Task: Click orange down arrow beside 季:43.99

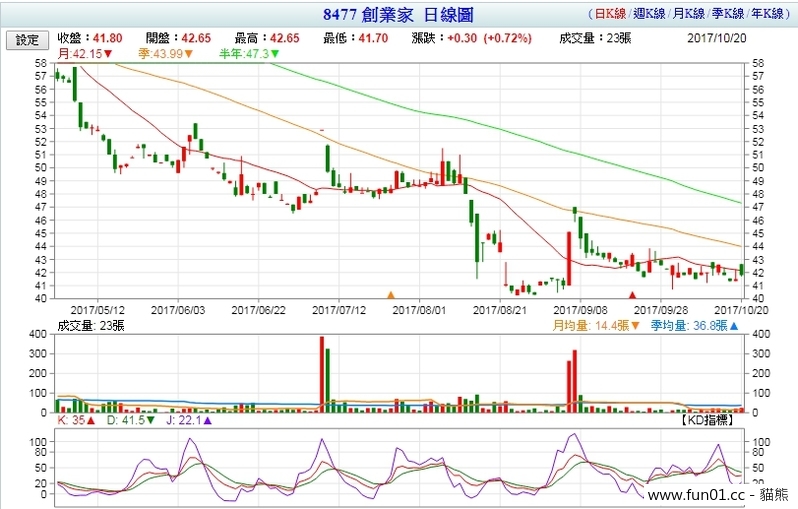Action: point(192,53)
